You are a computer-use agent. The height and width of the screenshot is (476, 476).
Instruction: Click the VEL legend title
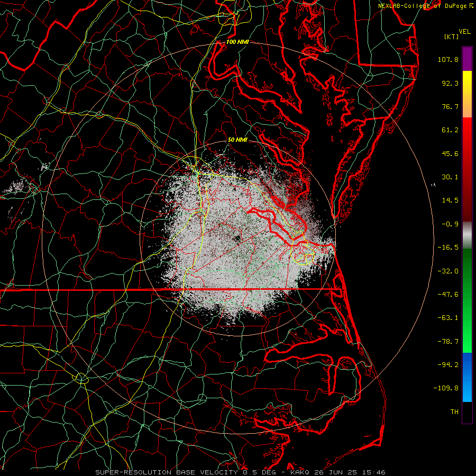pyautogui.click(x=465, y=32)
